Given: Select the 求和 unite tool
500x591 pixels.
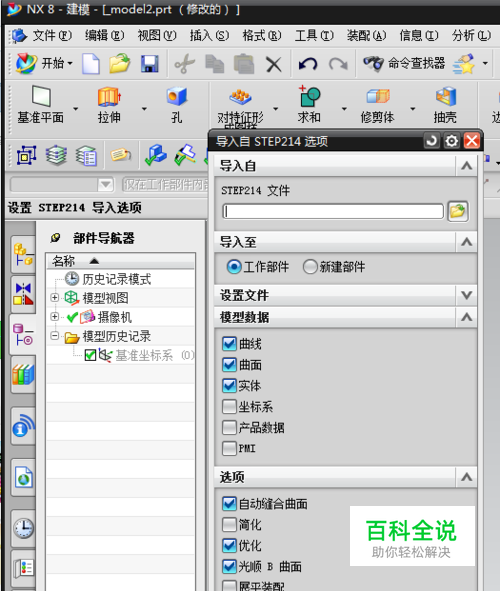Looking at the screenshot, I should 309,105.
